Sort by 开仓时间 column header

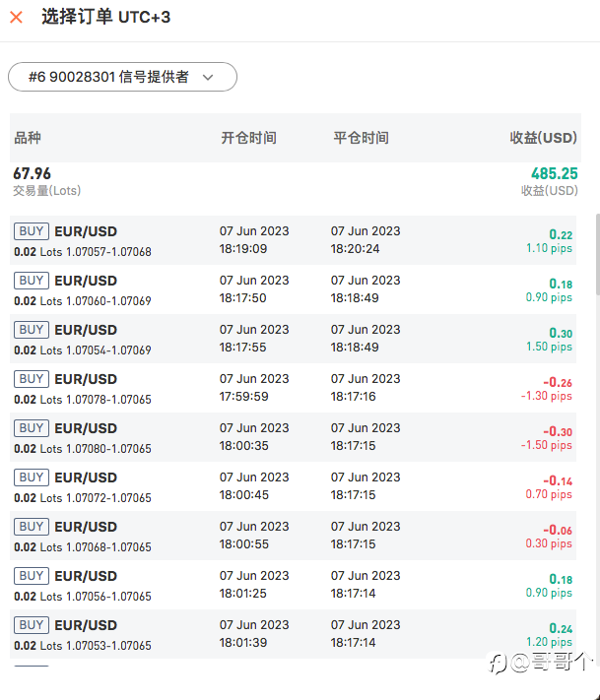point(249,138)
